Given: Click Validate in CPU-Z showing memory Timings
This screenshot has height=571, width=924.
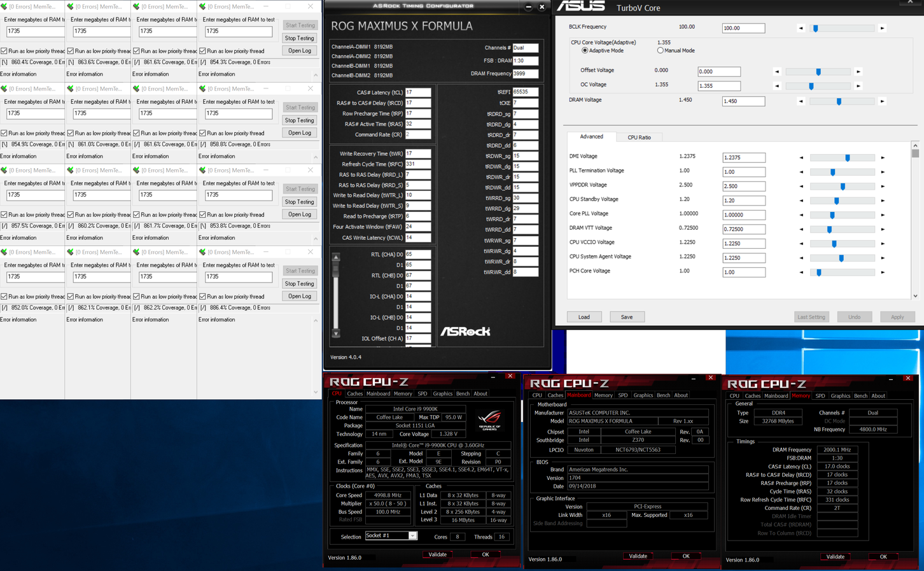Looking at the screenshot, I should tap(835, 557).
